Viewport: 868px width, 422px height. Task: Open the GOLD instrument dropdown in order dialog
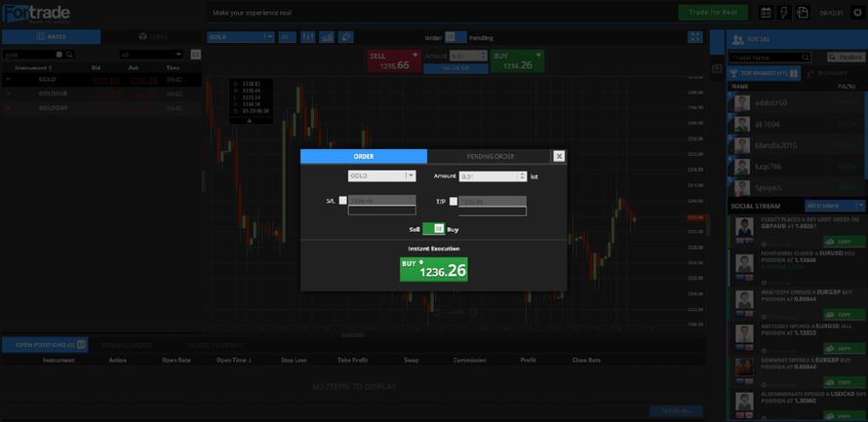click(x=381, y=176)
